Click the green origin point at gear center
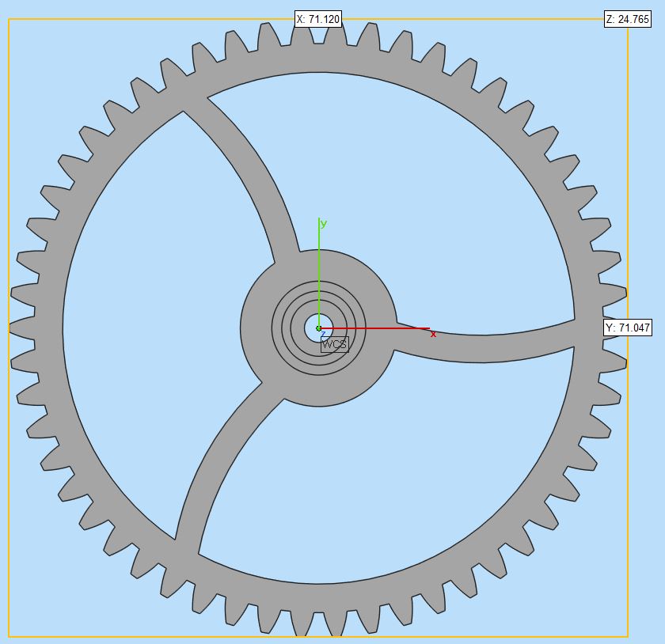Viewport: 665px width, 644px height. click(x=319, y=328)
